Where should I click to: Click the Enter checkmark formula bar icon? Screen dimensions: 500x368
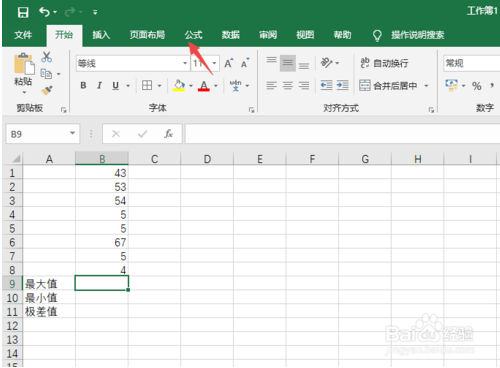point(143,134)
